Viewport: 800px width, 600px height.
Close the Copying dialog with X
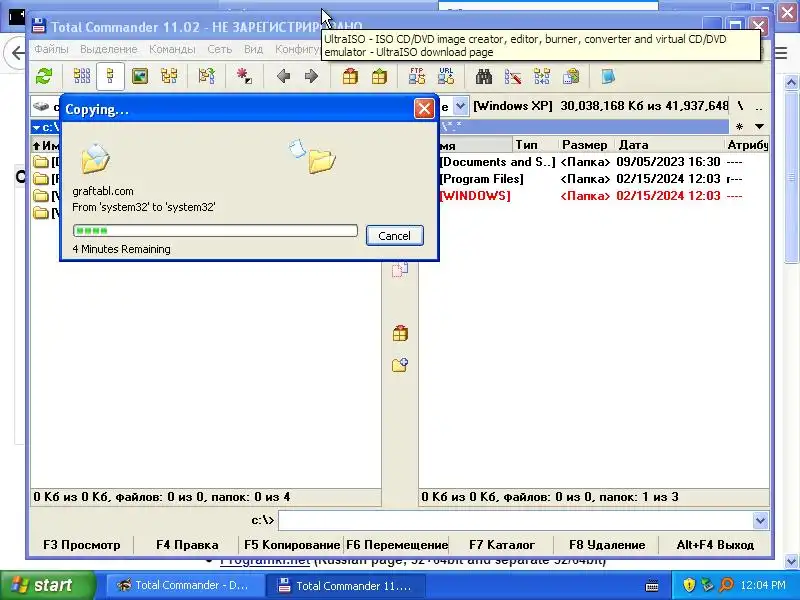424,109
